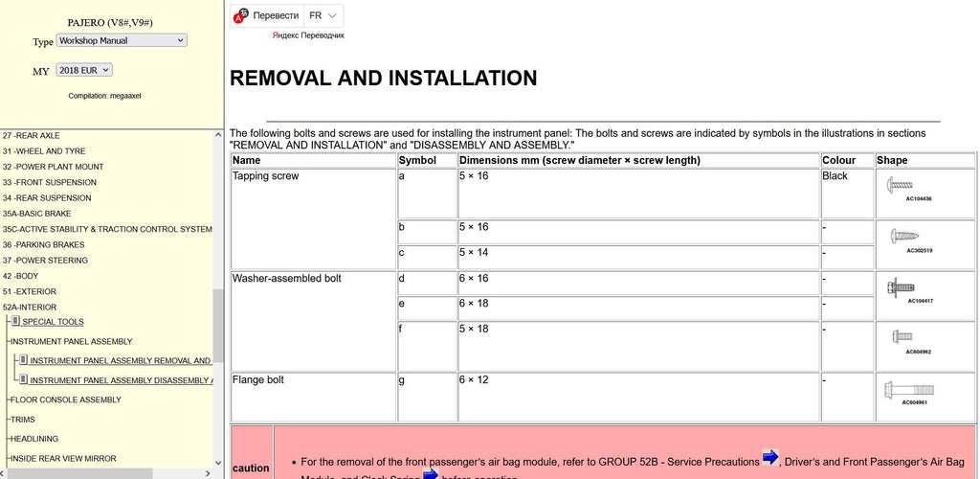The height and width of the screenshot is (479, 980).
Task: Open the SPECIAL TOOLS link
Action: click(x=54, y=322)
